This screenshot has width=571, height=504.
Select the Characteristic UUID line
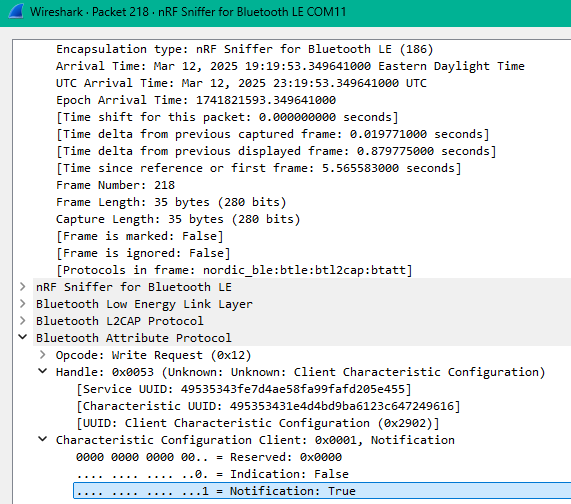click(x=268, y=406)
